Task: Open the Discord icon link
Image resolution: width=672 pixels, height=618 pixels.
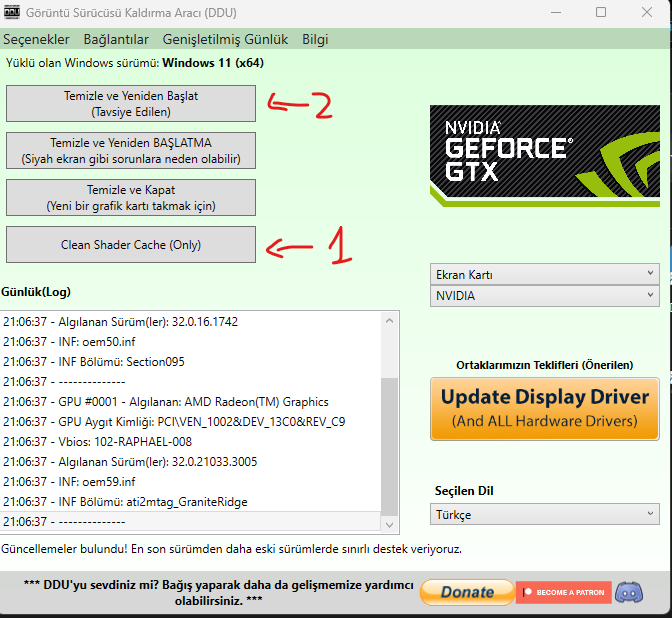Action: (629, 592)
